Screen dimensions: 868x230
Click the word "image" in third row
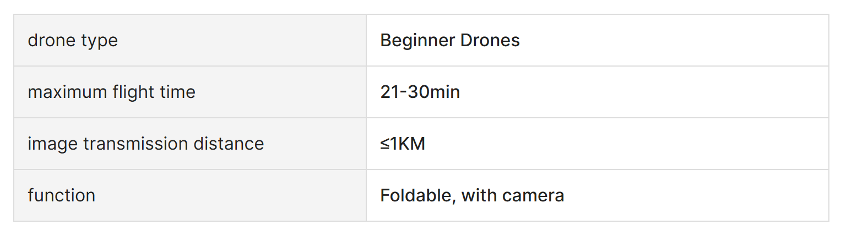pyautogui.click(x=53, y=144)
